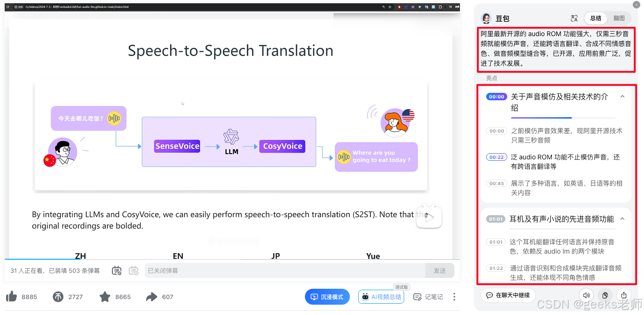The image size is (644, 315).
Task: Click the video progress bar
Action: click(x=232, y=259)
